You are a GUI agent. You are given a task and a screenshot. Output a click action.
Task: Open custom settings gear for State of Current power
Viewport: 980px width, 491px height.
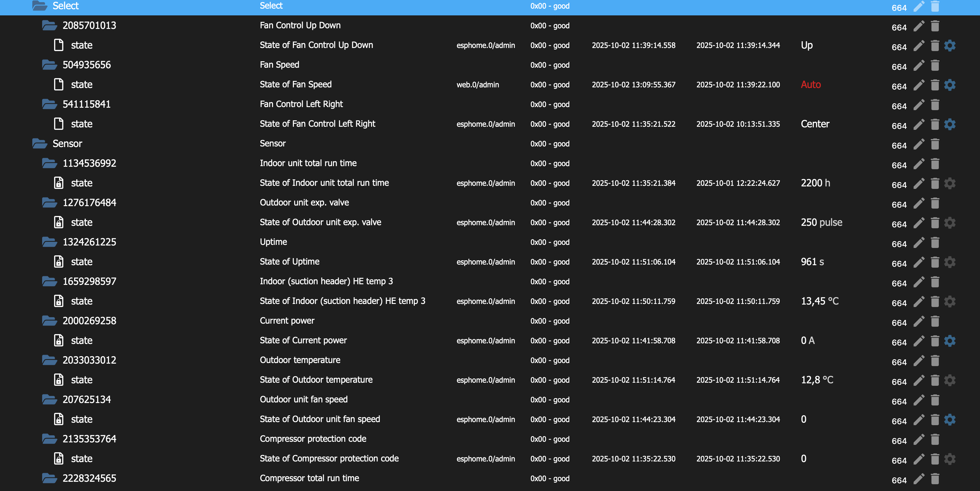(950, 341)
